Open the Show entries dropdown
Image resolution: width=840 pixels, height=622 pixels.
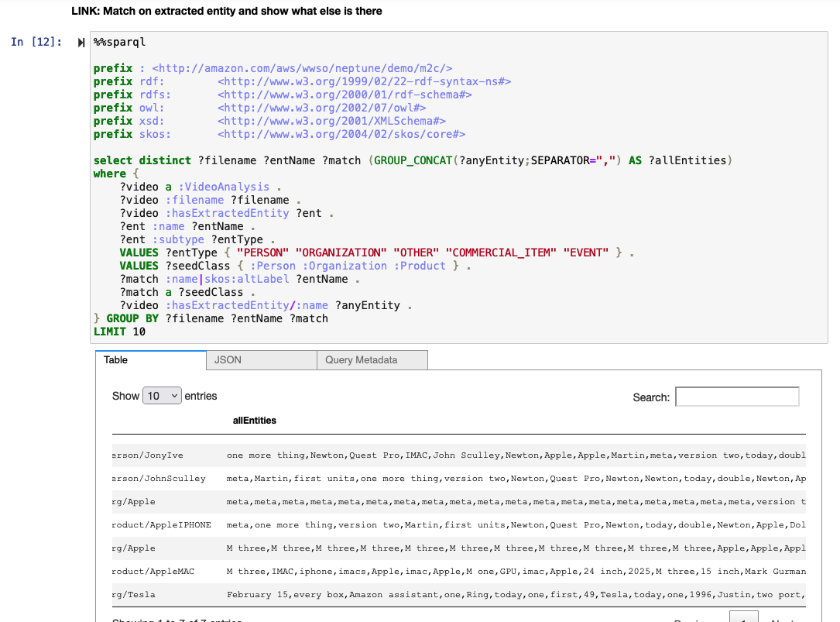(161, 395)
